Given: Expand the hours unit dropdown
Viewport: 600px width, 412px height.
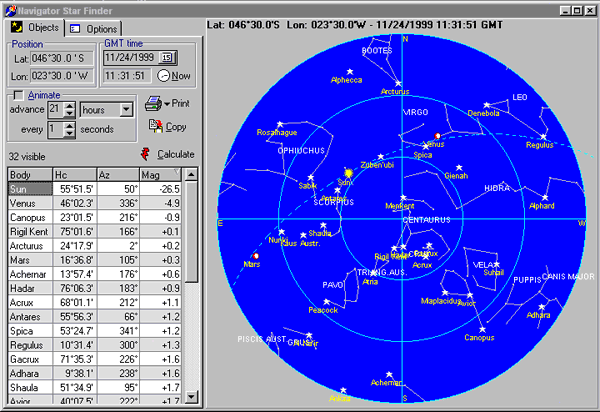Looking at the screenshot, I should tap(126, 109).
